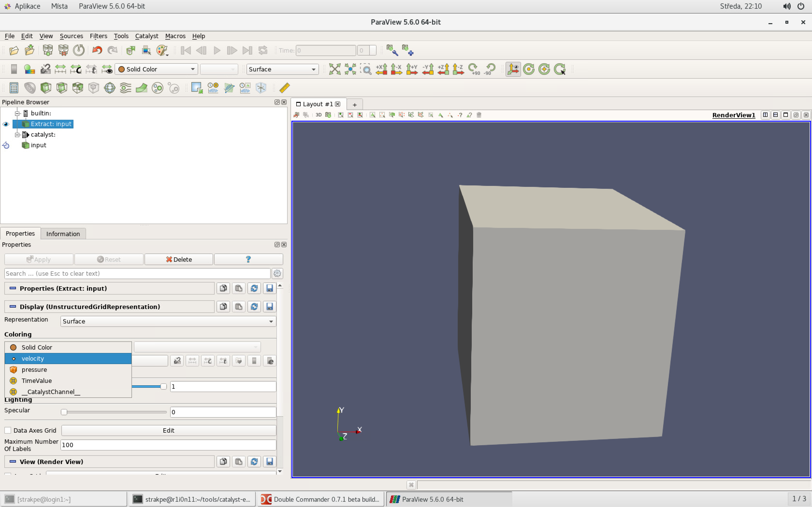Click the Undo arrow icon
Image resolution: width=812 pixels, height=507 pixels.
(x=97, y=50)
